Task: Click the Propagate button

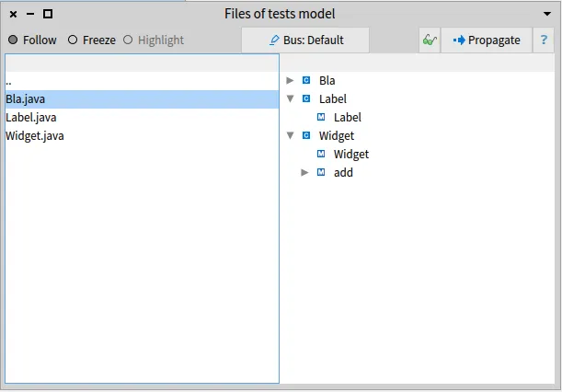Action: [x=487, y=40]
